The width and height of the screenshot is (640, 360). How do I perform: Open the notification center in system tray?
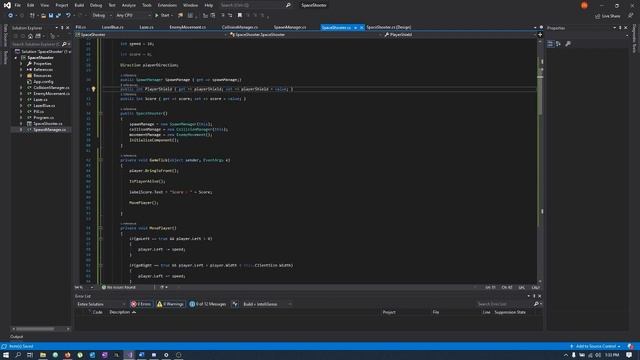(x=629, y=355)
